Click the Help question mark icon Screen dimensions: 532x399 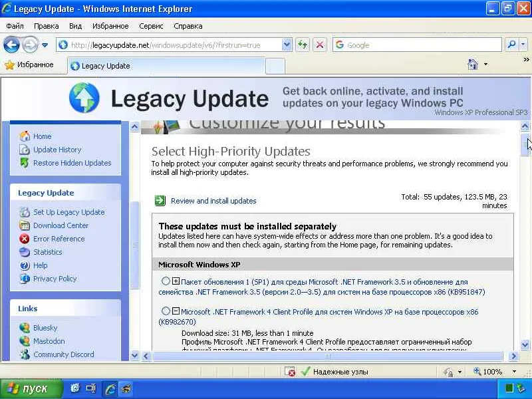[25, 265]
